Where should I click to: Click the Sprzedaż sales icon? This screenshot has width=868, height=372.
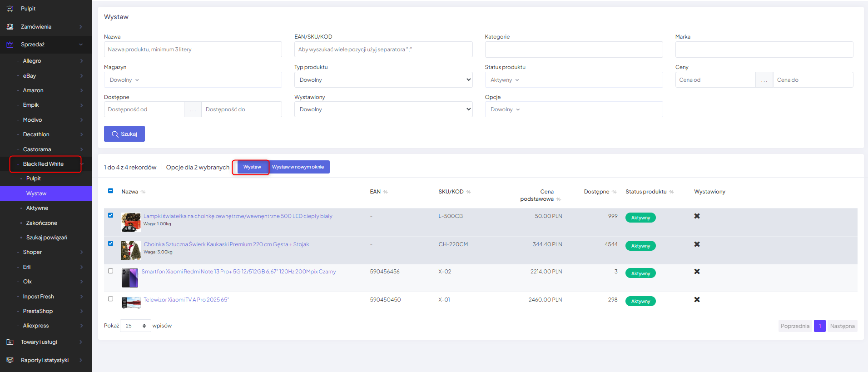click(x=10, y=45)
